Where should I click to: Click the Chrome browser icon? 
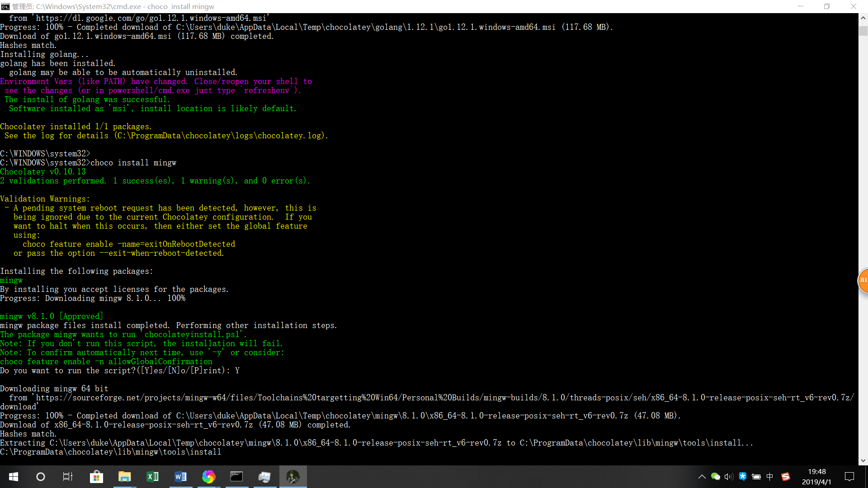(x=209, y=476)
